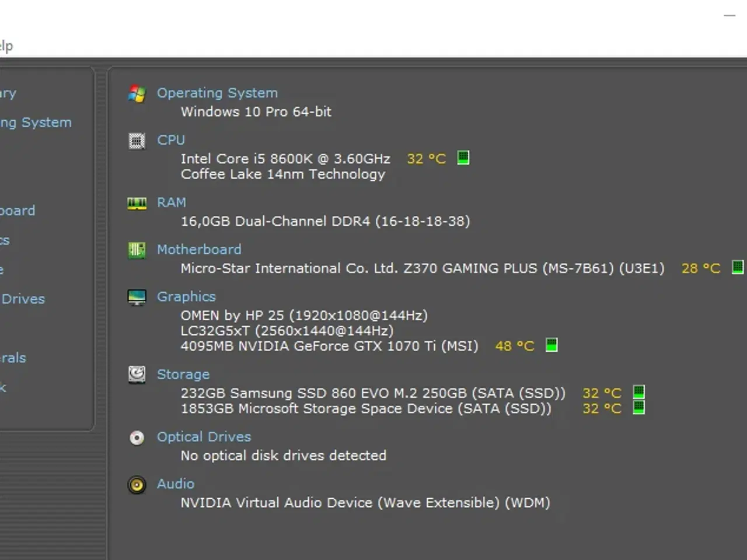
Task: Click the Graphics monitor icon
Action: (x=137, y=297)
